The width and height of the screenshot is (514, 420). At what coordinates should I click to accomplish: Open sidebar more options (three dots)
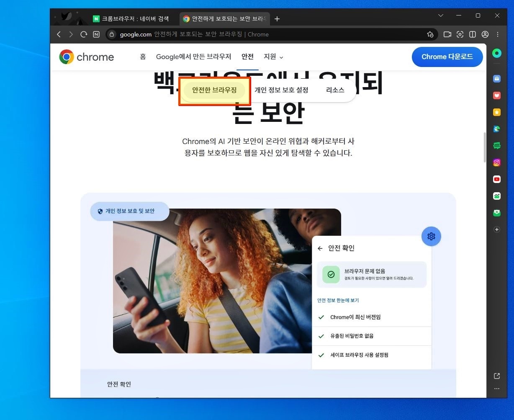(497, 389)
